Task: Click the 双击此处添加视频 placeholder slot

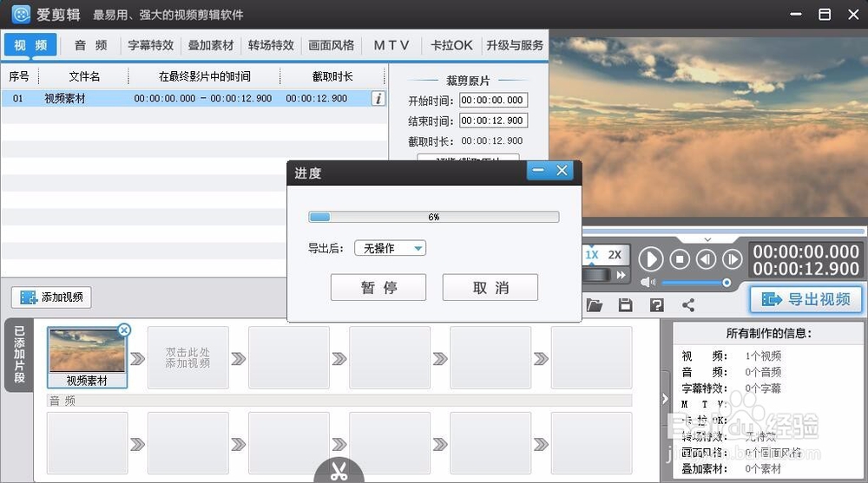Action: point(187,357)
